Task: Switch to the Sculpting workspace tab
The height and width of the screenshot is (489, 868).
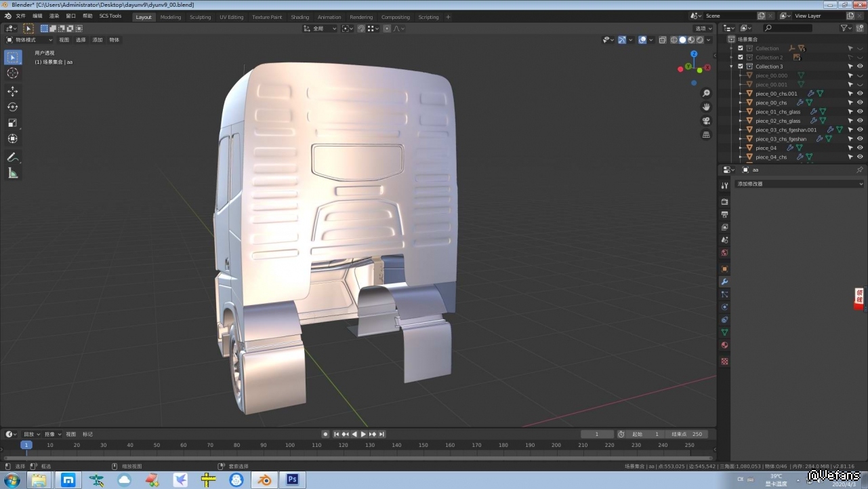Action: [200, 17]
